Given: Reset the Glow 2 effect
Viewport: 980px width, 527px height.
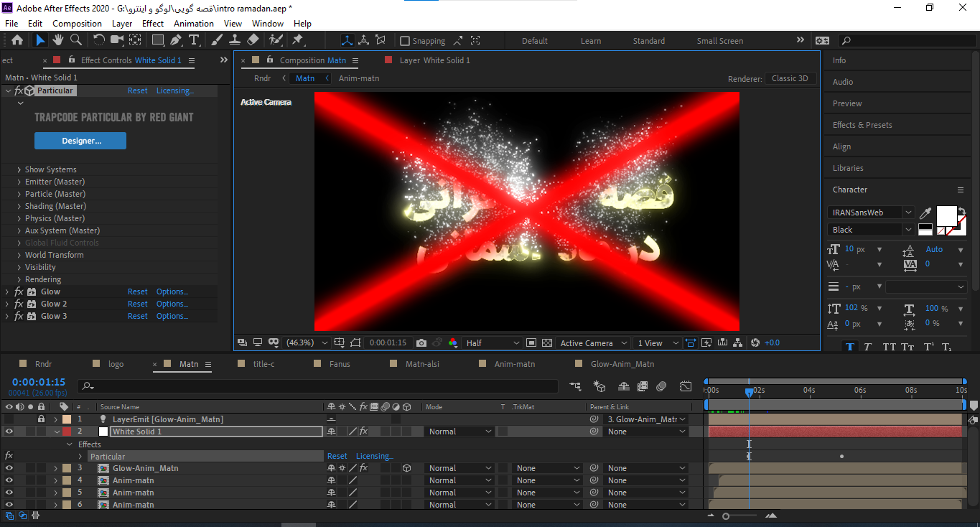Looking at the screenshot, I should pyautogui.click(x=137, y=304).
